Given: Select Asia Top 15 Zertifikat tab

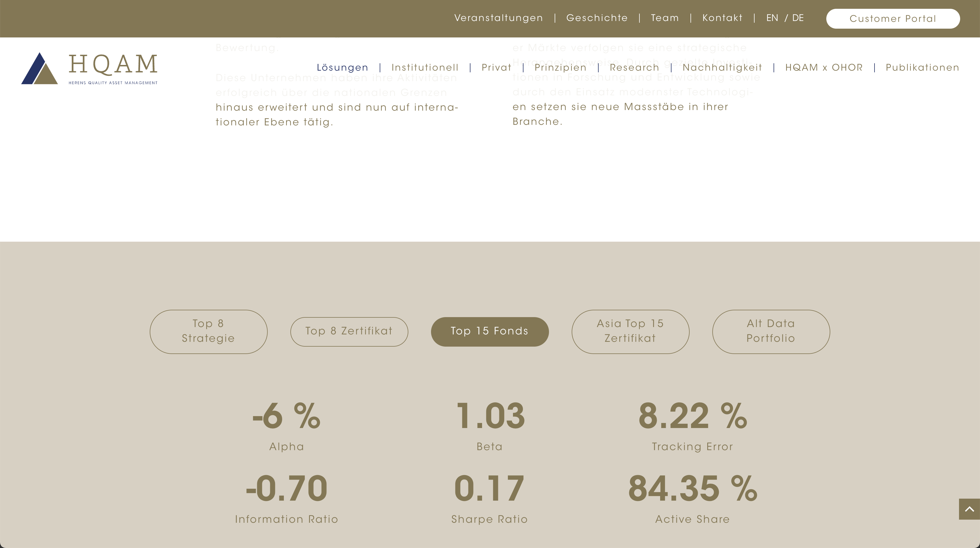Looking at the screenshot, I should pyautogui.click(x=630, y=331).
